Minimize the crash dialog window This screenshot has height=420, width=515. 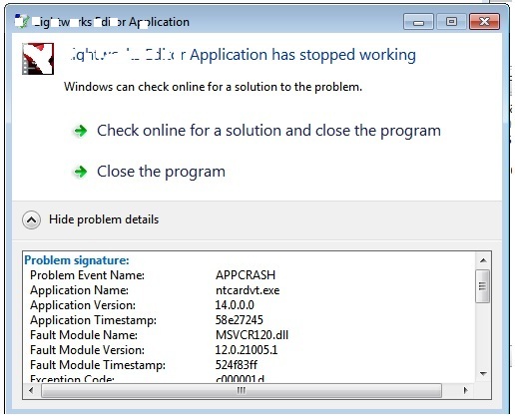point(418,22)
